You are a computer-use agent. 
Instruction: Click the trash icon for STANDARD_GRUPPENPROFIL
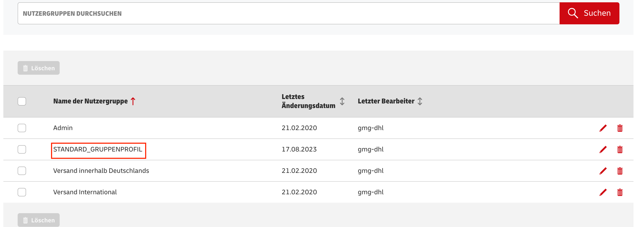(620, 149)
